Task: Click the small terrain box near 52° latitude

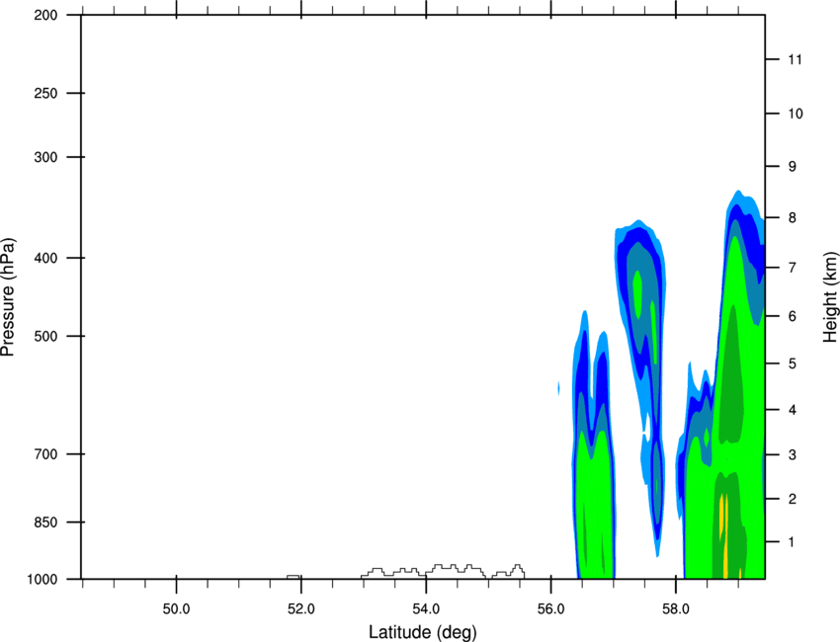Action: pyautogui.click(x=294, y=577)
